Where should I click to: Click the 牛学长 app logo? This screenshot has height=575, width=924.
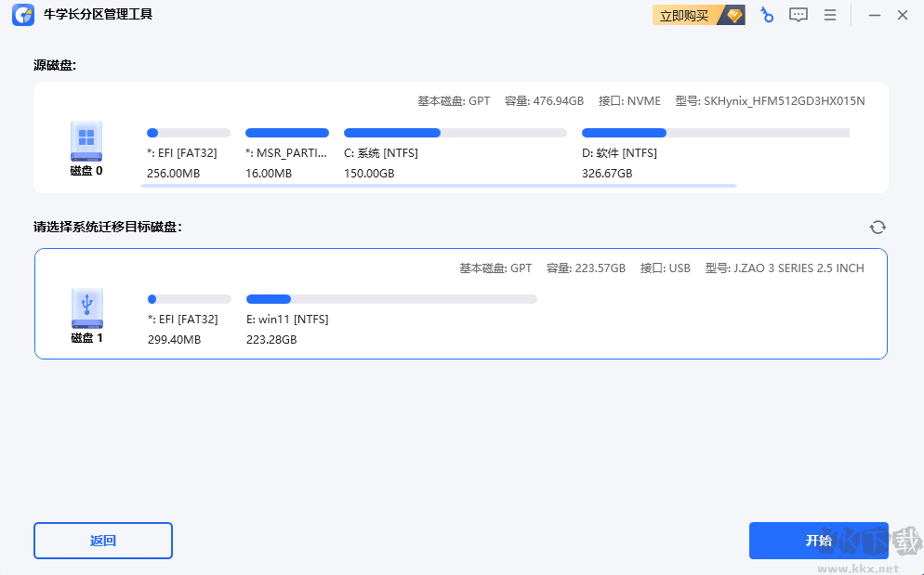click(x=22, y=15)
